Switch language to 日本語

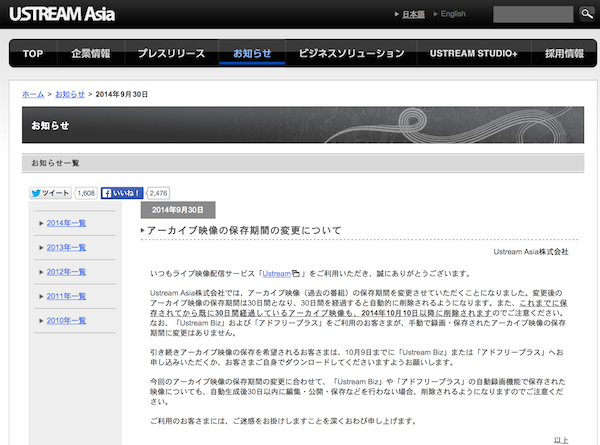pyautogui.click(x=407, y=15)
